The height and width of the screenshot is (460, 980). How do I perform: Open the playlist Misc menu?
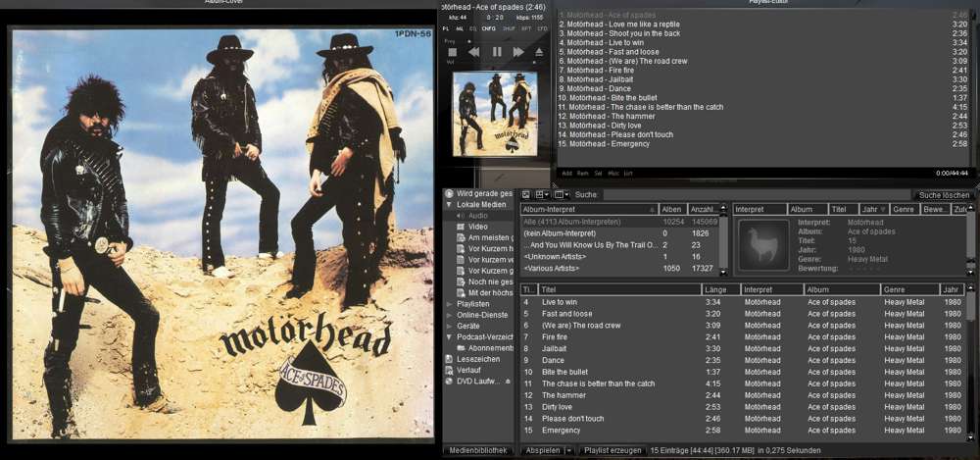(x=612, y=173)
